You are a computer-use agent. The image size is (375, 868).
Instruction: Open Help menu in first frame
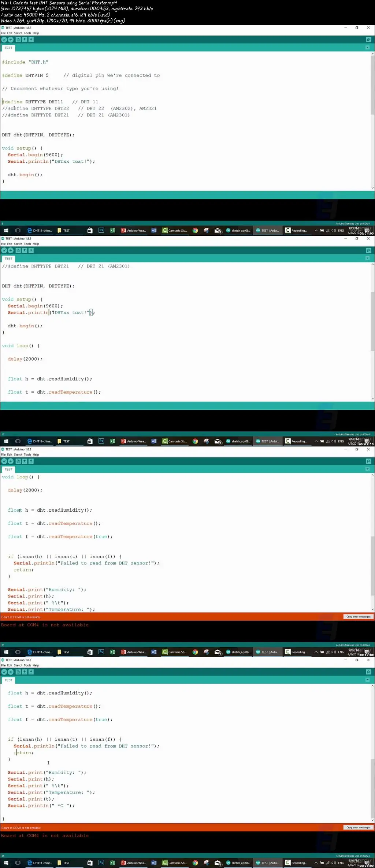(x=36, y=33)
